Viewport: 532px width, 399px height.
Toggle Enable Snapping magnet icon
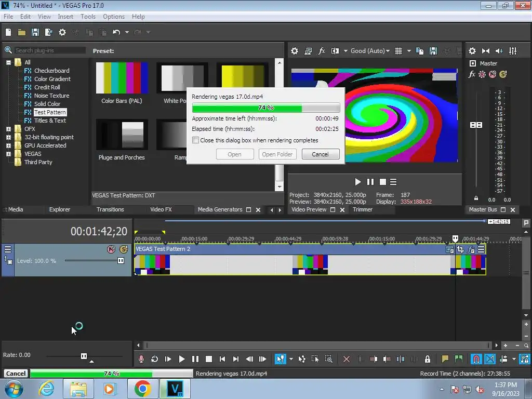coord(476,359)
